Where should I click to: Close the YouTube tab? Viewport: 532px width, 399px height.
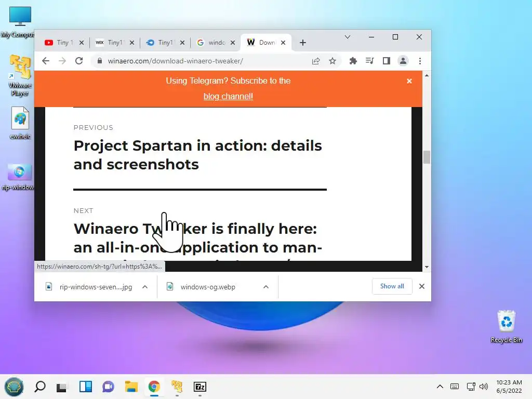tap(82, 43)
